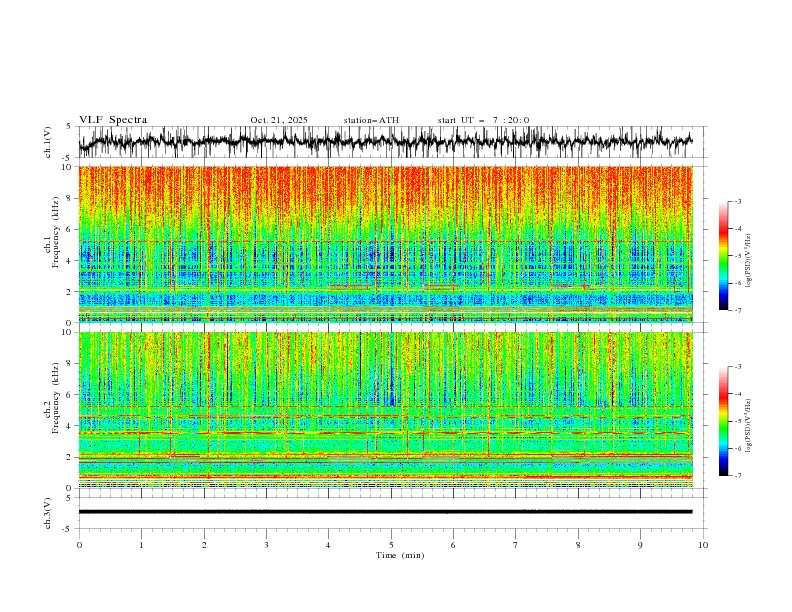Viewport: 792px width, 612px height.
Task: Click the ch.2 colorbar "log(PSD)(V²/Hz)" label
Action: 749,426
